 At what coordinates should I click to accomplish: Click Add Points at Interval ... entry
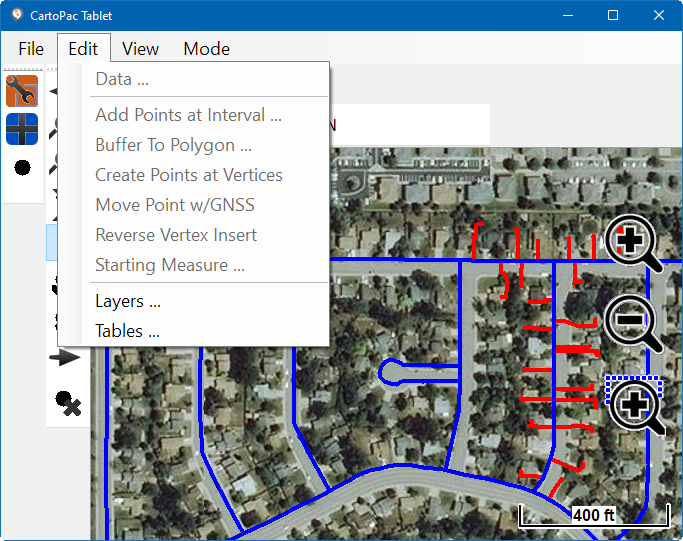coord(188,115)
